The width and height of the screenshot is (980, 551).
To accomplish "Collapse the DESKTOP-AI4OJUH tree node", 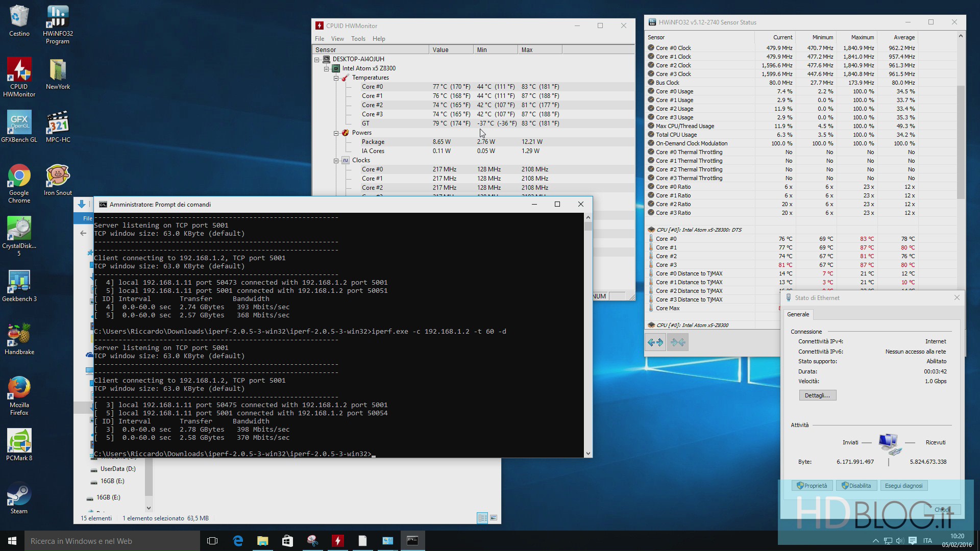I will tap(317, 60).
